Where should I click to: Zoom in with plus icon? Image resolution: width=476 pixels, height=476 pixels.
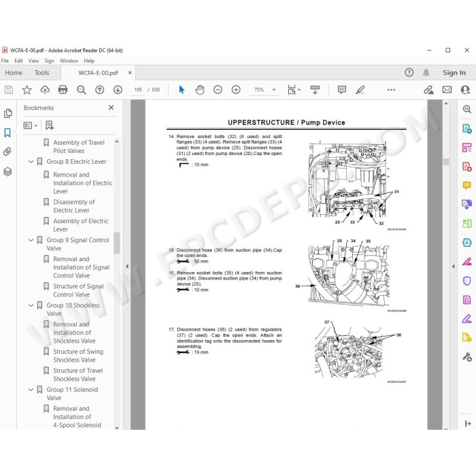click(236, 90)
